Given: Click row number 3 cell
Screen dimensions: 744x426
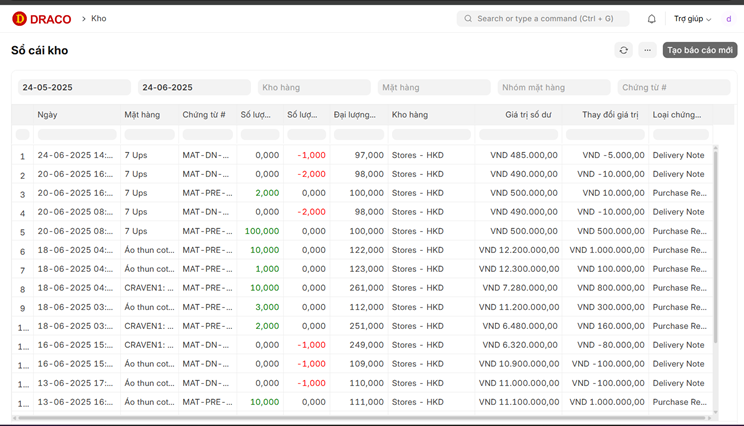Looking at the screenshot, I should click(x=22, y=194).
